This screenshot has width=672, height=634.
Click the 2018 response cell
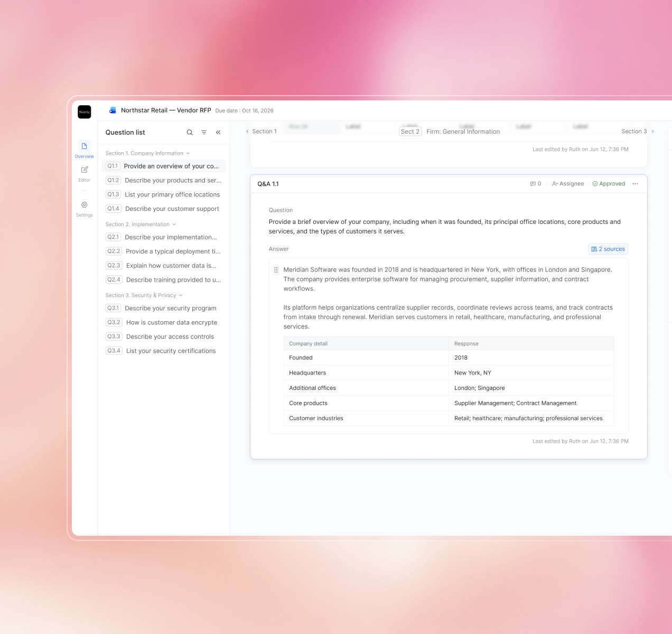pos(531,358)
